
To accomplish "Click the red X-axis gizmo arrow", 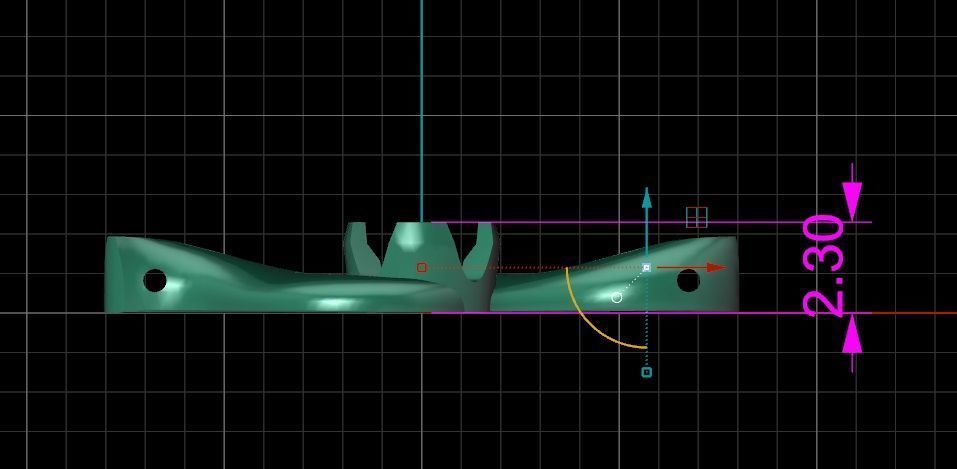I will pyautogui.click(x=692, y=267).
